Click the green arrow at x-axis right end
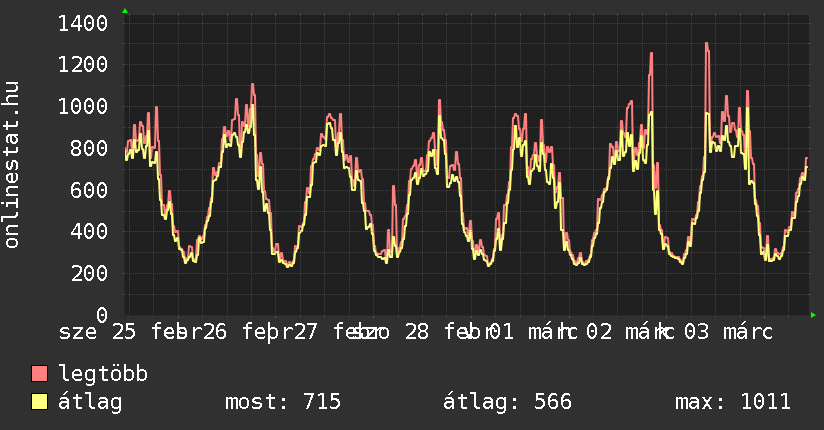 [813, 315]
